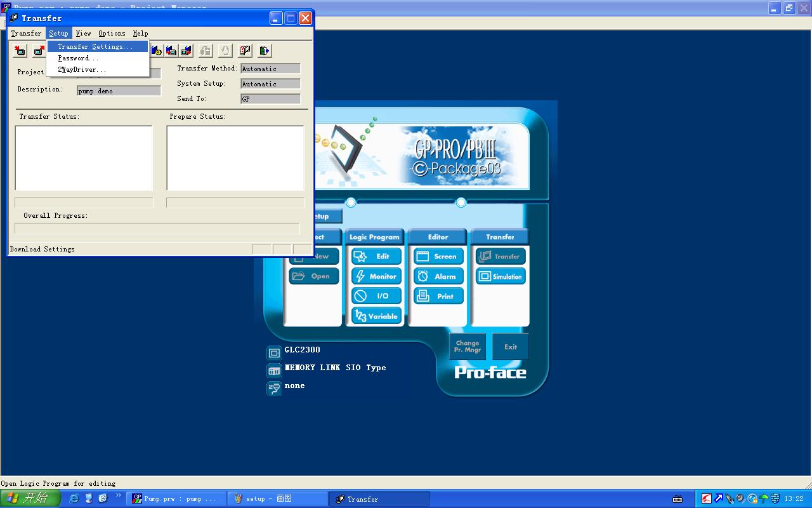The width and height of the screenshot is (812, 508).
Task: Click the toolbar icon with the question mark
Action: (x=245, y=51)
